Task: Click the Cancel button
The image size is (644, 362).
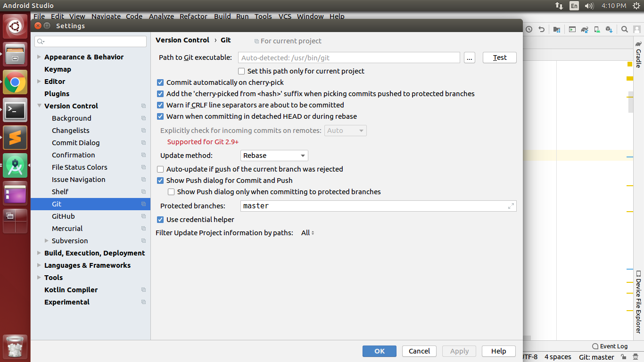Action: click(419, 351)
